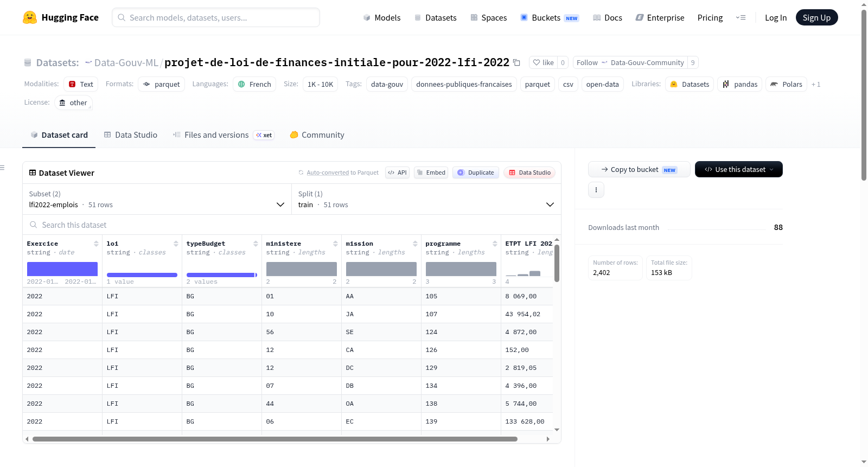
Task: Click the API button
Action: [x=397, y=172]
